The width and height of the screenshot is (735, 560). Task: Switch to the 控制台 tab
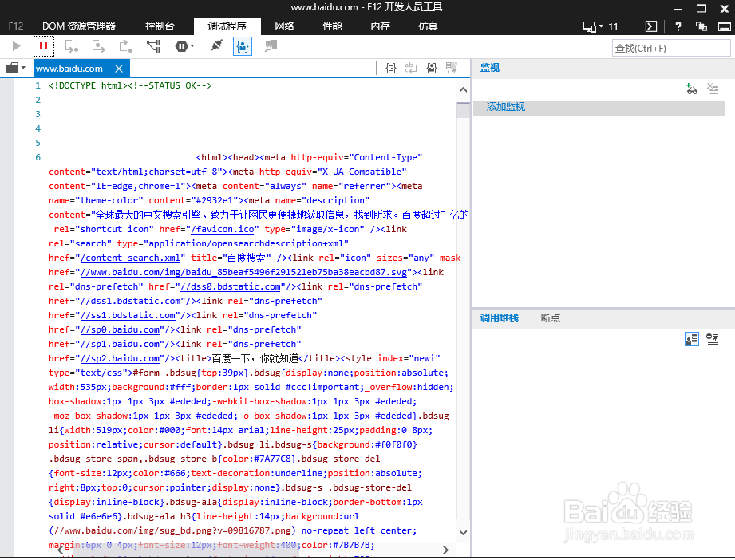(x=160, y=26)
